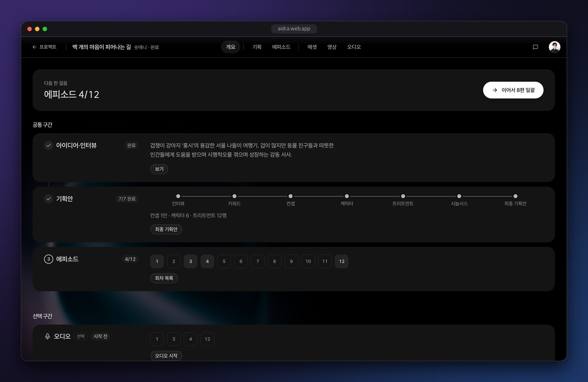
Task: Go to the 오디오 tab in top navigation
Action: (354, 47)
